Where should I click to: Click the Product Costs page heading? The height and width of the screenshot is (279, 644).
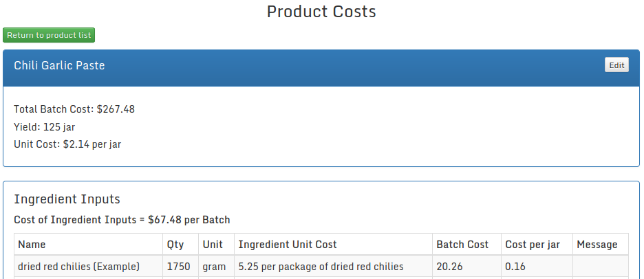coord(321,12)
